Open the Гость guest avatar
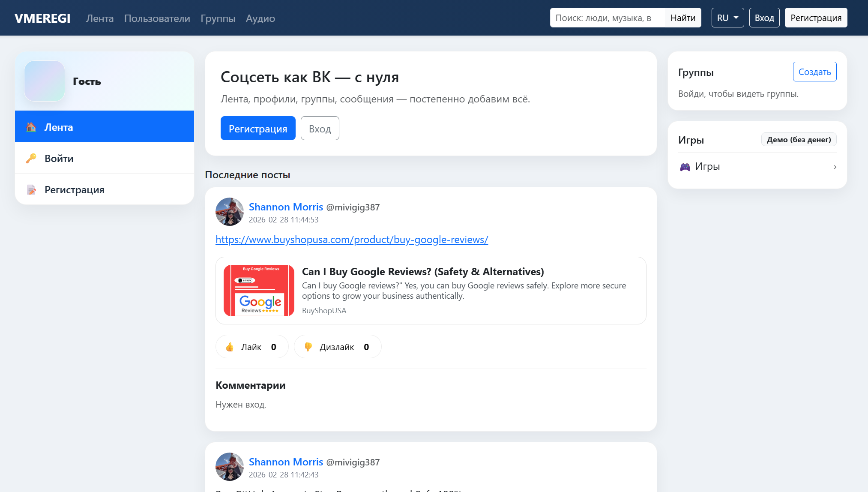The image size is (868, 492). [45, 81]
